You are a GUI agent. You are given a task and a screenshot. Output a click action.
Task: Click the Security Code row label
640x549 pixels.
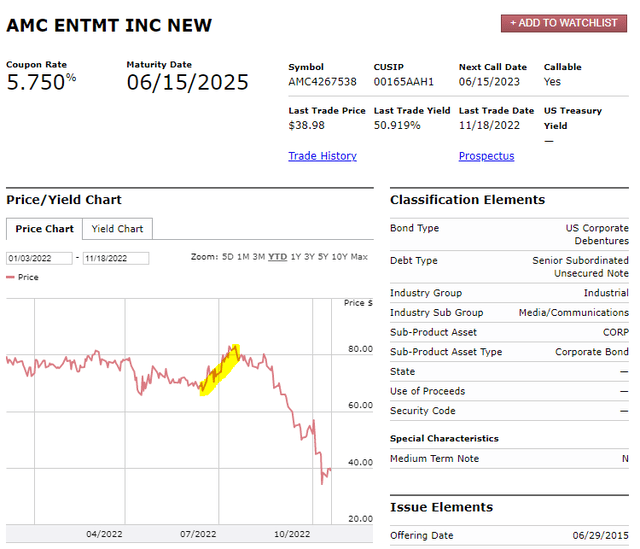click(422, 411)
